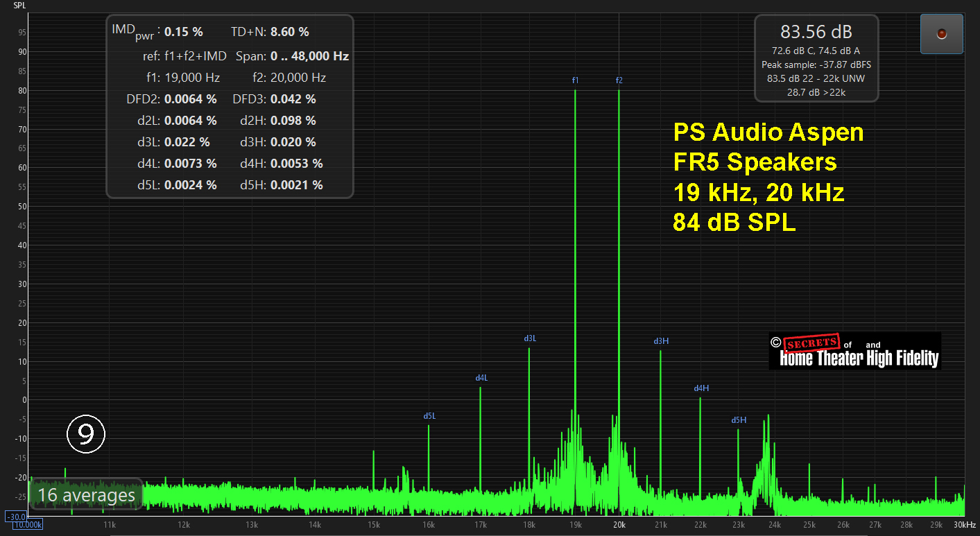The height and width of the screenshot is (536, 980).
Task: Click the SPL axis label
Action: coord(19,5)
